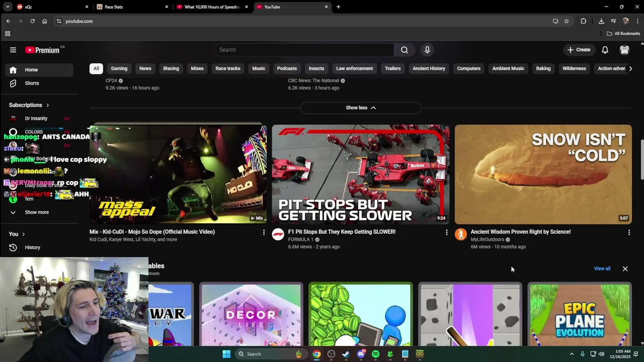The width and height of the screenshot is (644, 362).
Task: Open History in the sidebar
Action: coord(39,247)
